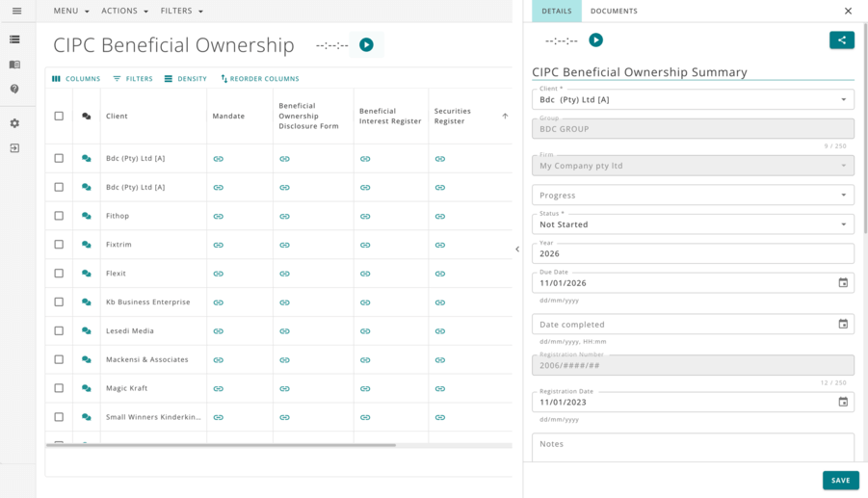Open Due Date calendar picker

(843, 283)
